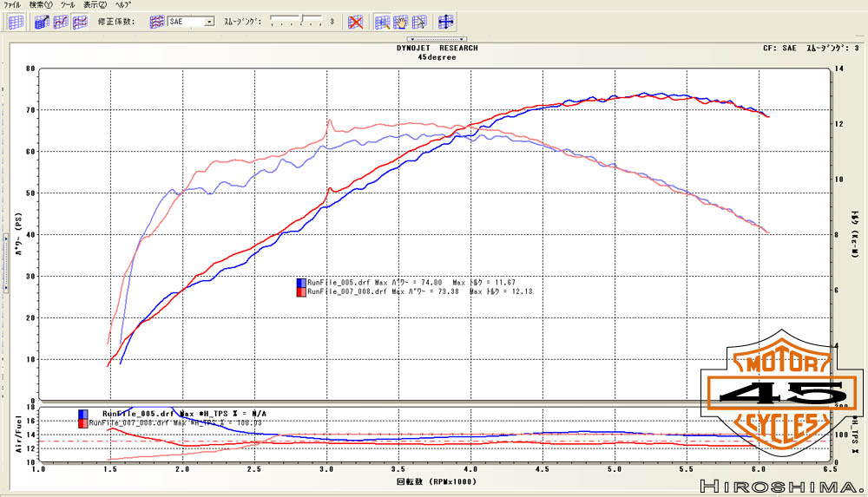
Task: Select the arrow pointer graph tool
Action: click(420, 22)
